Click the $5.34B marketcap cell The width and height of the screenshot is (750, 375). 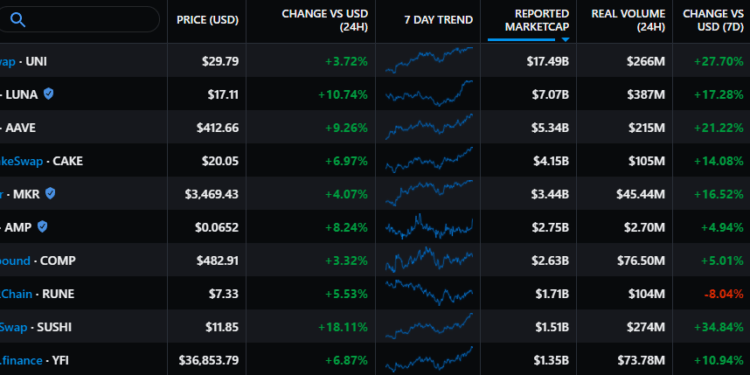coord(551,128)
